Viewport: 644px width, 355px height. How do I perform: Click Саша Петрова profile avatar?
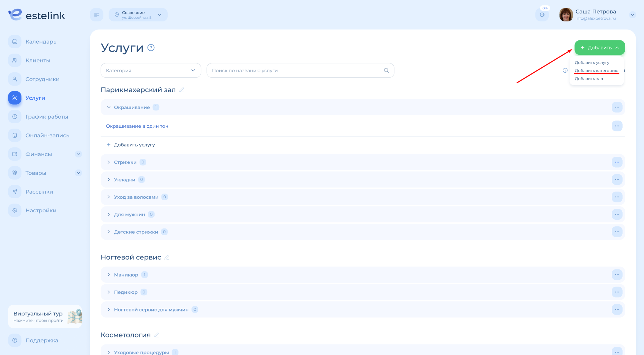tap(566, 15)
